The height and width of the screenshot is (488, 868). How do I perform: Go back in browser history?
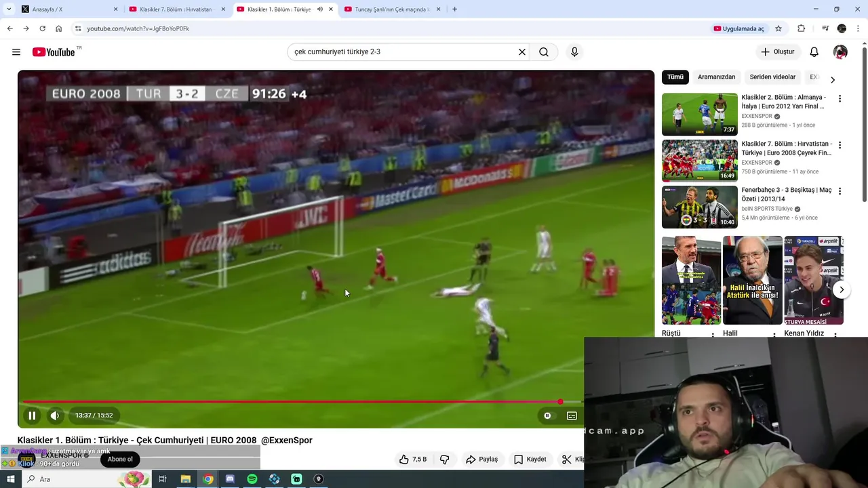click(9, 28)
